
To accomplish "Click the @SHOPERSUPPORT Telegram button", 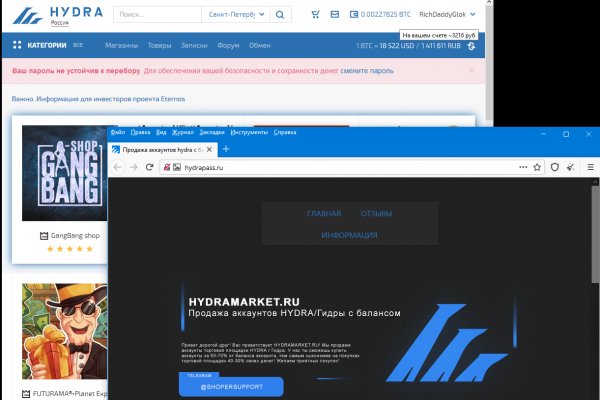I will click(231, 386).
